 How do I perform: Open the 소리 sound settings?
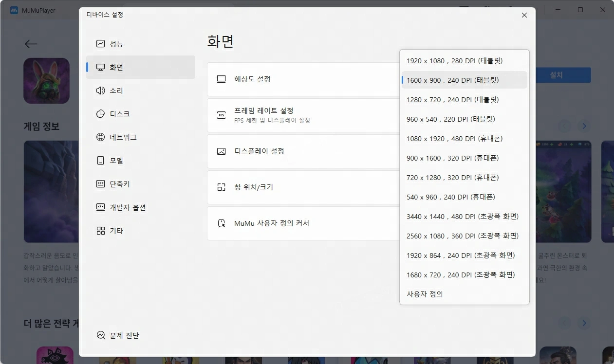[141, 91]
